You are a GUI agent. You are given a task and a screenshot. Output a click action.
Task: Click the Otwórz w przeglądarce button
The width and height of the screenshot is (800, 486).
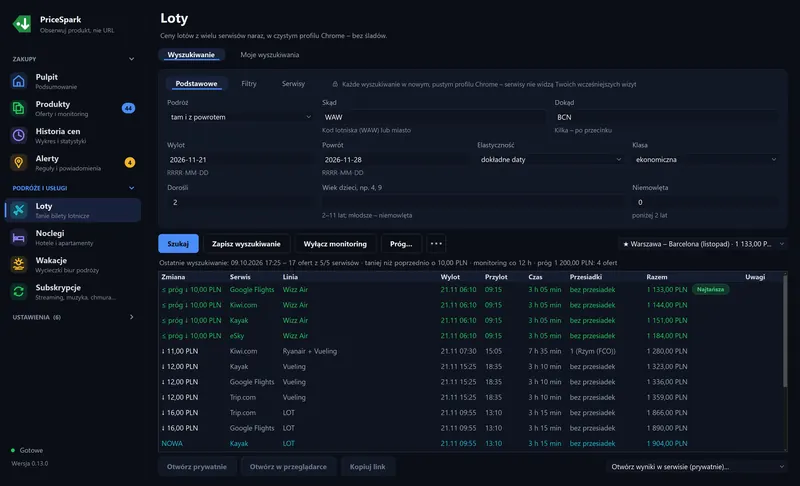(288, 467)
